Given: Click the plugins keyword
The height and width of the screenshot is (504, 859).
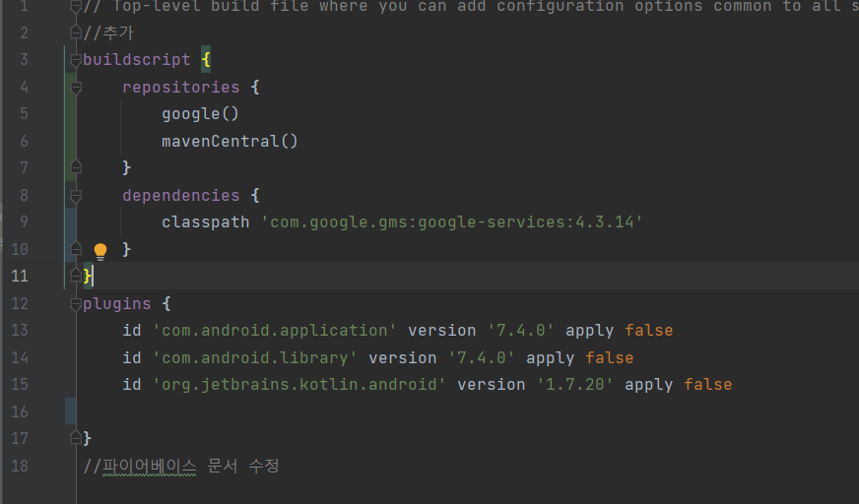Looking at the screenshot, I should point(116,304).
